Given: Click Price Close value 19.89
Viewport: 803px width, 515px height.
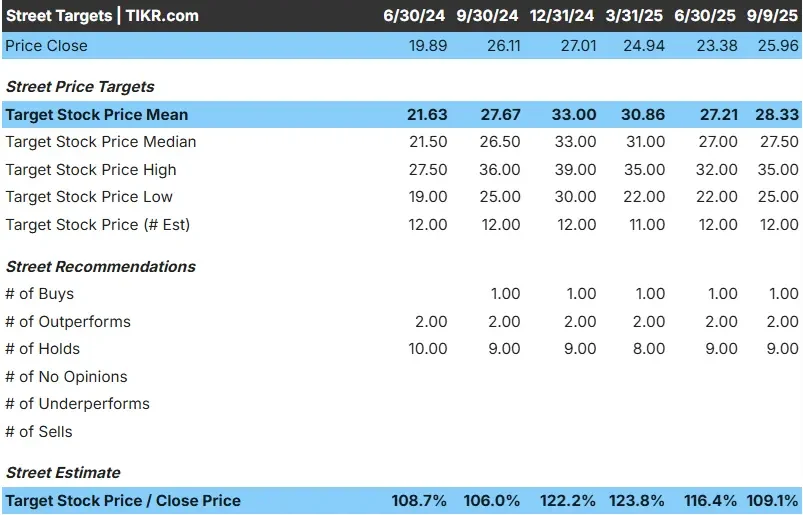Looking at the screenshot, I should click(428, 46).
